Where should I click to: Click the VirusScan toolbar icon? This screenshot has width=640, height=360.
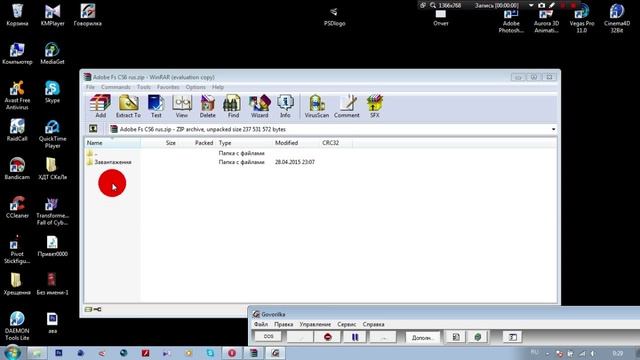click(317, 106)
